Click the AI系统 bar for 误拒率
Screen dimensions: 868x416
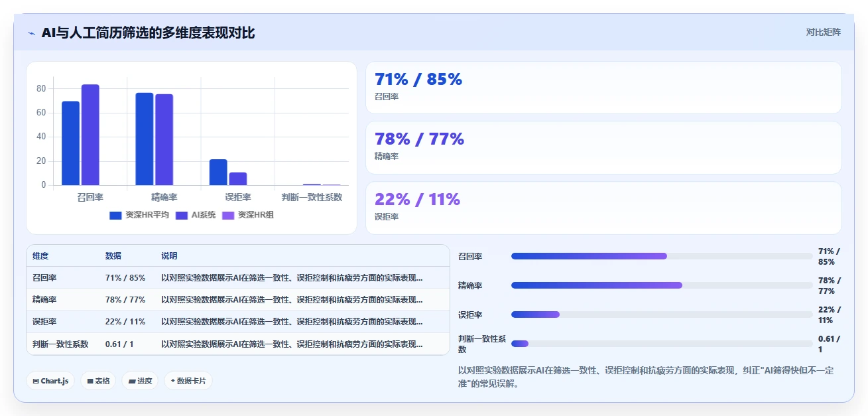click(x=238, y=179)
